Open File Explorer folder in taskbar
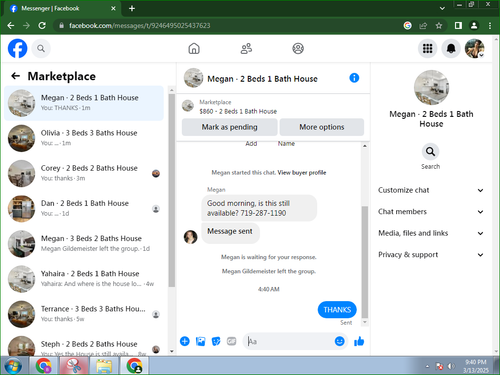This screenshot has width=500, height=375. (x=104, y=366)
